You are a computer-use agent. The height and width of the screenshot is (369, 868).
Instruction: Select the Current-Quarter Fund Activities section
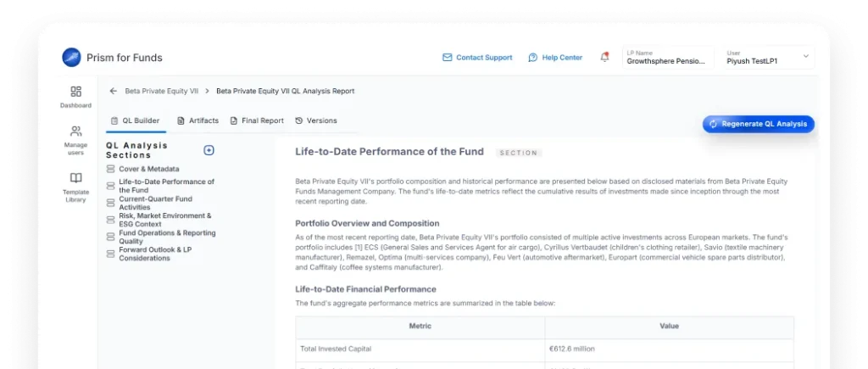(155, 203)
